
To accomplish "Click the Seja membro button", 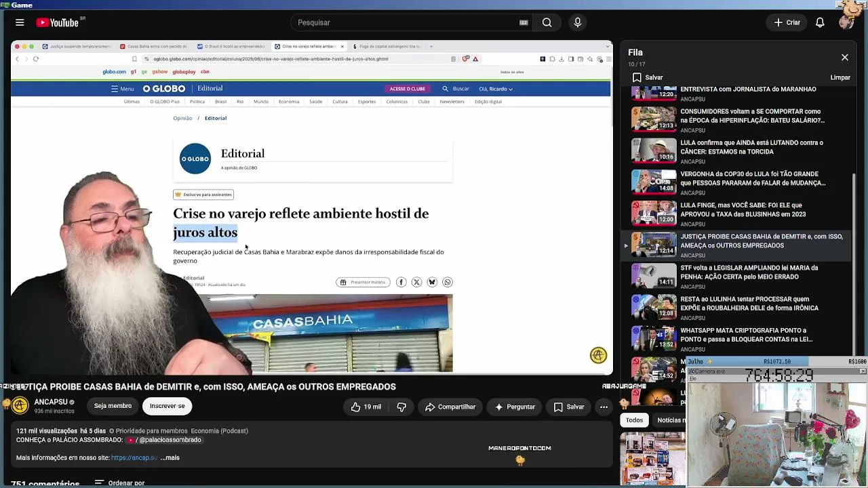I will click(x=113, y=406).
